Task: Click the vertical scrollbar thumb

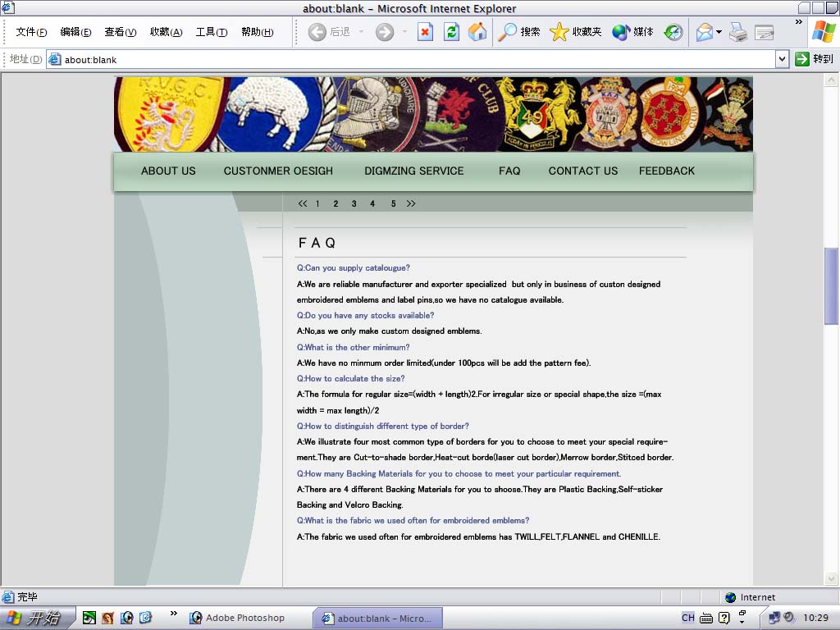Action: pyautogui.click(x=831, y=286)
